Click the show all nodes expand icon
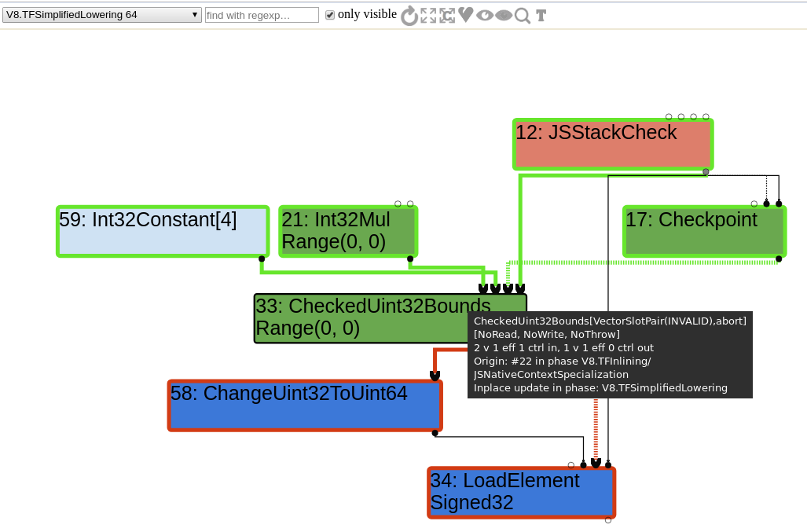Viewport: 807px width, 532px height. pyautogui.click(x=428, y=16)
